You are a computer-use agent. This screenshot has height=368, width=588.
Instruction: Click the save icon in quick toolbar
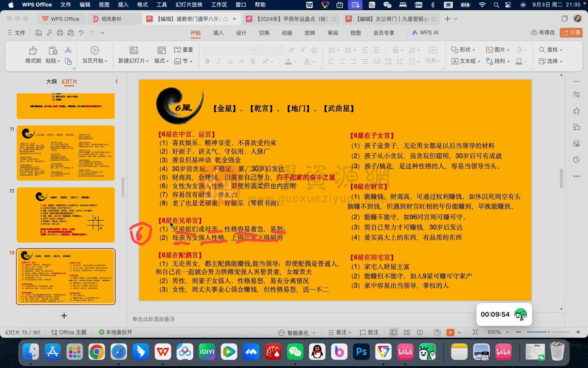pyautogui.click(x=38, y=33)
